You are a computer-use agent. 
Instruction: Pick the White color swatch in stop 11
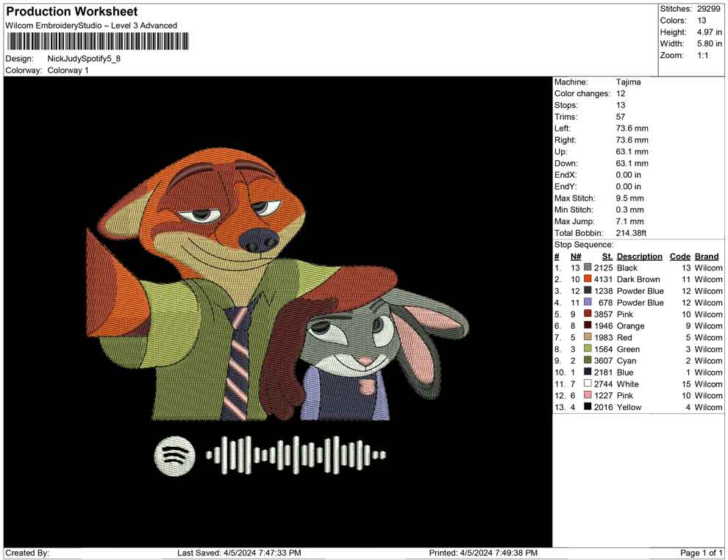tap(588, 384)
